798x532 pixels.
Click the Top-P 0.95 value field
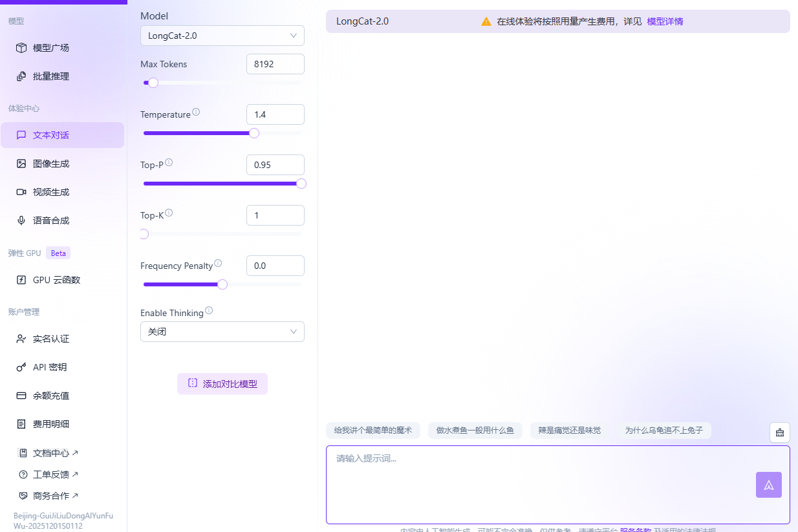click(275, 165)
